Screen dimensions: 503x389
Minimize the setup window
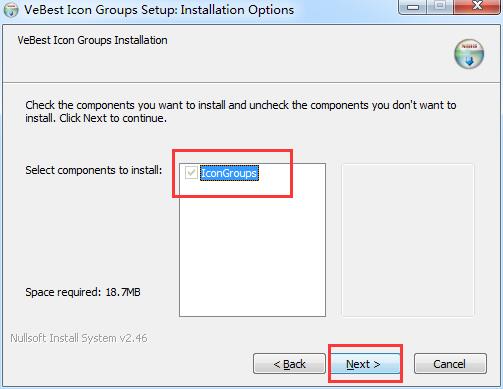tap(413, 7)
